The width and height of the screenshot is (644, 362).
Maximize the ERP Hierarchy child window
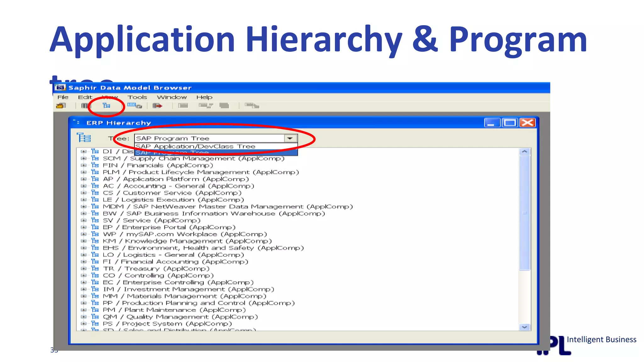[x=510, y=122]
